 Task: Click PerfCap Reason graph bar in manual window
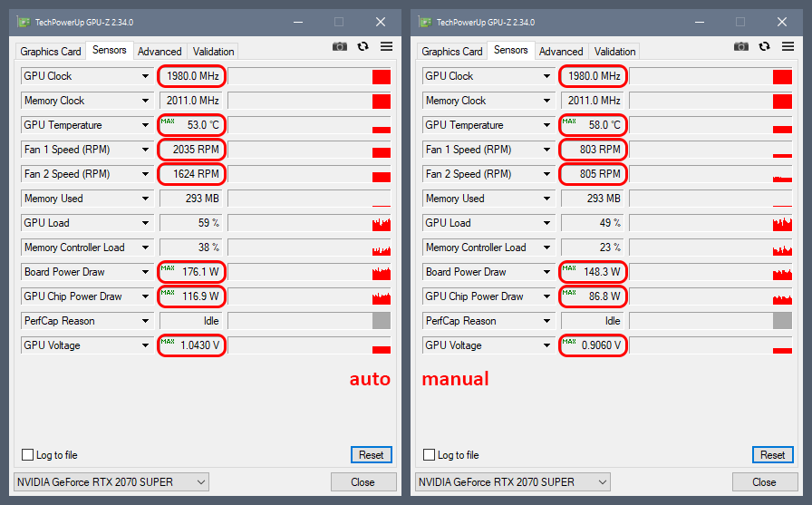coord(782,321)
